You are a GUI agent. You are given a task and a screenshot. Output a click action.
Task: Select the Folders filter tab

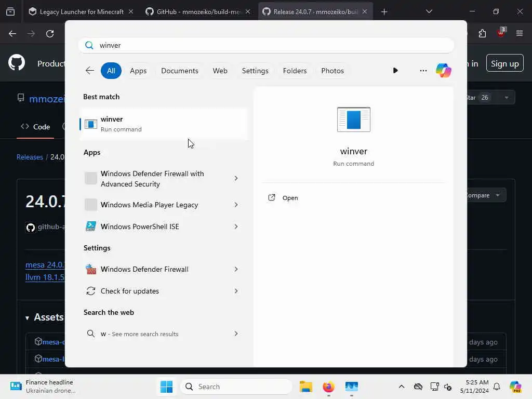coord(295,71)
